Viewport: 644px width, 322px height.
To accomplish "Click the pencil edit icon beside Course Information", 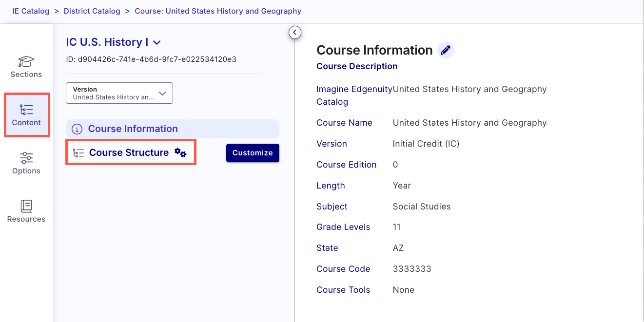I will pos(445,50).
